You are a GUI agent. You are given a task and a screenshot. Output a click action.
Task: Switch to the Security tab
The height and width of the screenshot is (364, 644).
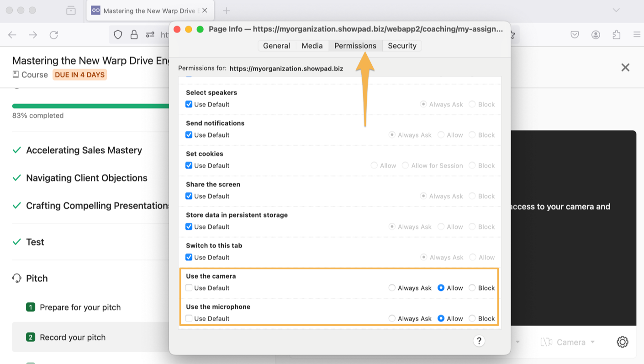(402, 45)
